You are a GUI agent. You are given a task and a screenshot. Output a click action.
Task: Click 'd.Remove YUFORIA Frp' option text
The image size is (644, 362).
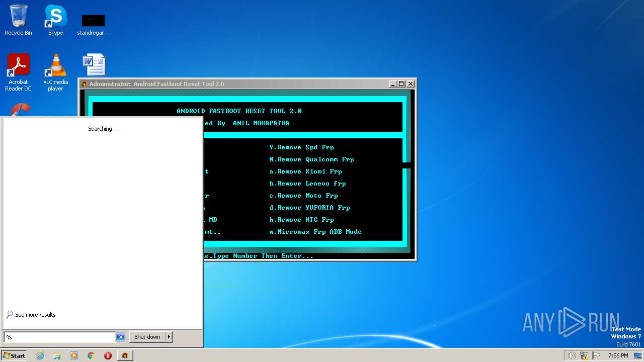[x=309, y=208]
